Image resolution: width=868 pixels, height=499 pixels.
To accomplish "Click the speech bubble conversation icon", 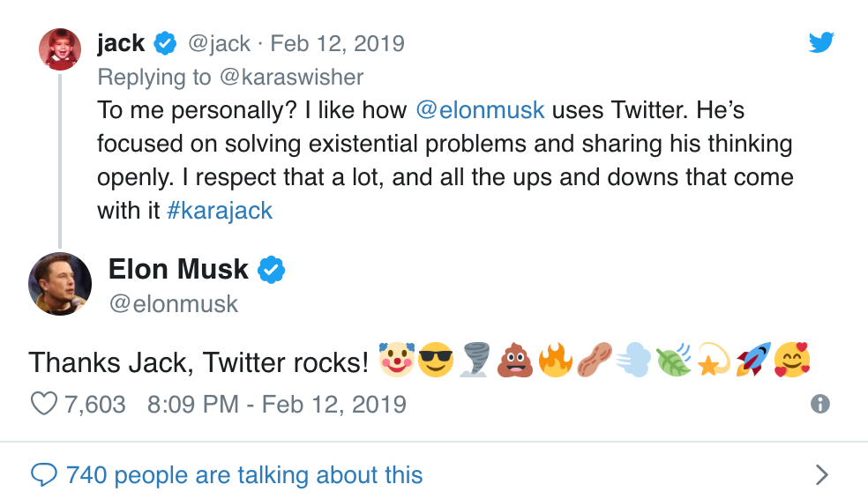I will click(43, 475).
